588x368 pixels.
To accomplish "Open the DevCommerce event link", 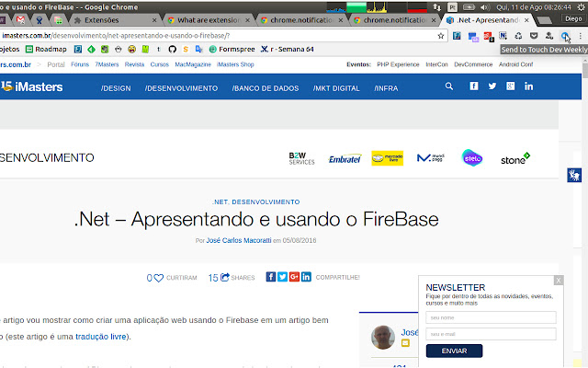I will pyautogui.click(x=473, y=64).
